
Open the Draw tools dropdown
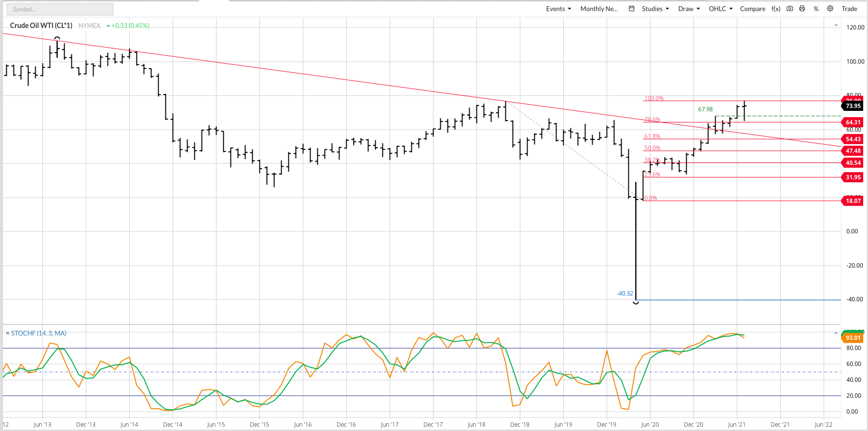point(689,9)
